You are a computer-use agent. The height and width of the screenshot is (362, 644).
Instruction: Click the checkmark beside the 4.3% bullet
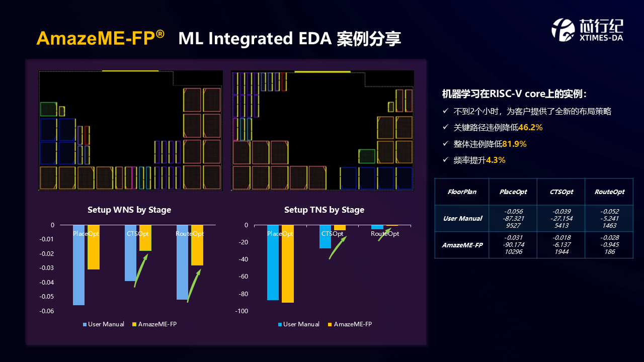445,160
